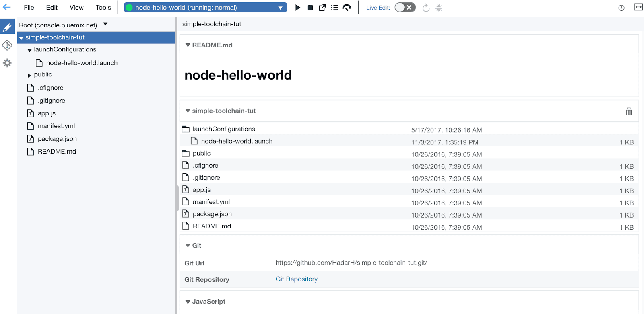Viewport: 644px width, 314px height.
Task: Click the simple-toolchain-tut breadcrumb title
Action: point(212,24)
